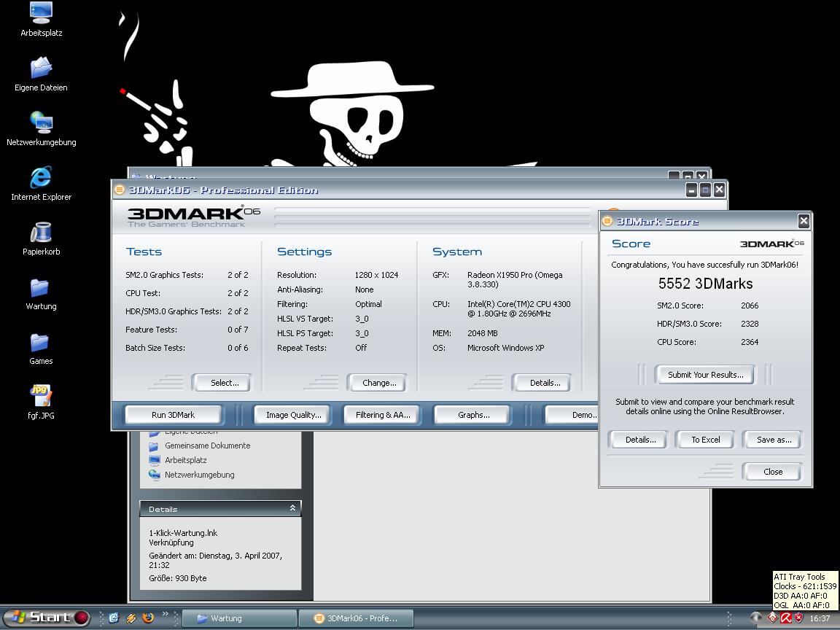The image size is (840, 630).
Task: Open the Eigene Dateien desktop folder
Action: (x=42, y=74)
